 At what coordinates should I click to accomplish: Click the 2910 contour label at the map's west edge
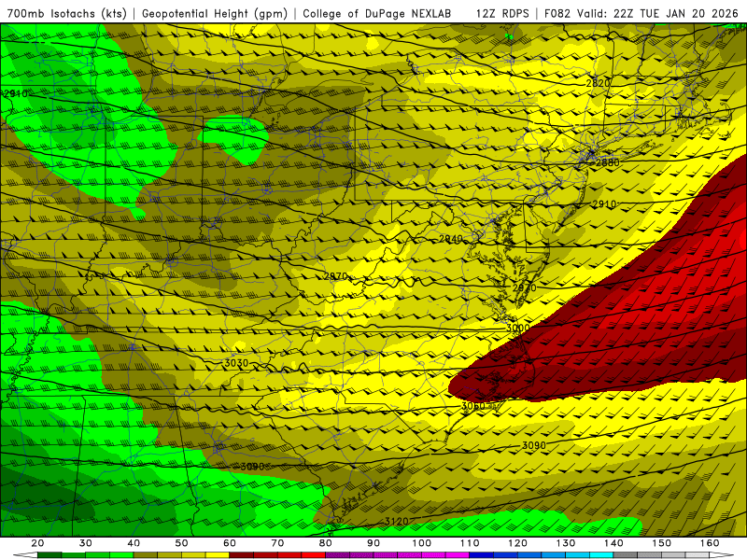(16, 94)
